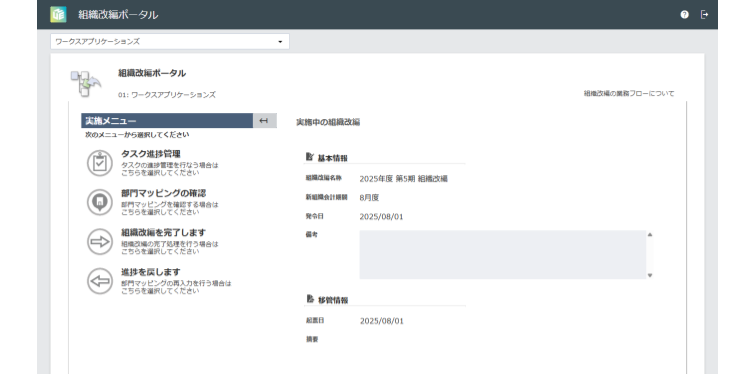The height and width of the screenshot is (374, 755).
Task: Click the 備考 scrollbar down arrow
Action: click(650, 275)
